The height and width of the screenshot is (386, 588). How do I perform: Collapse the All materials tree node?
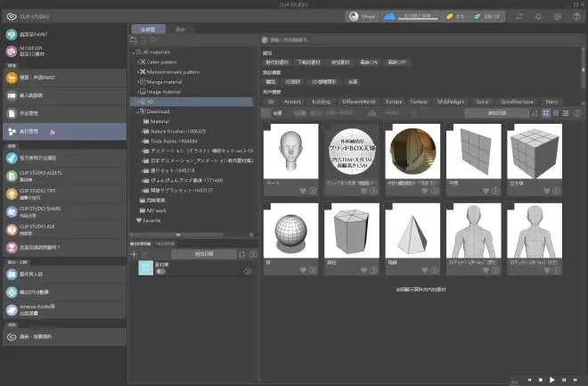[x=134, y=52]
